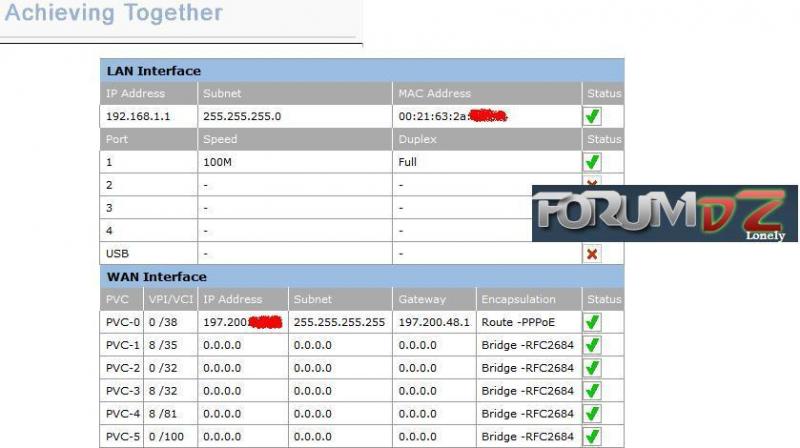Select the LAN Interface section header
The image size is (800, 448).
pos(154,71)
